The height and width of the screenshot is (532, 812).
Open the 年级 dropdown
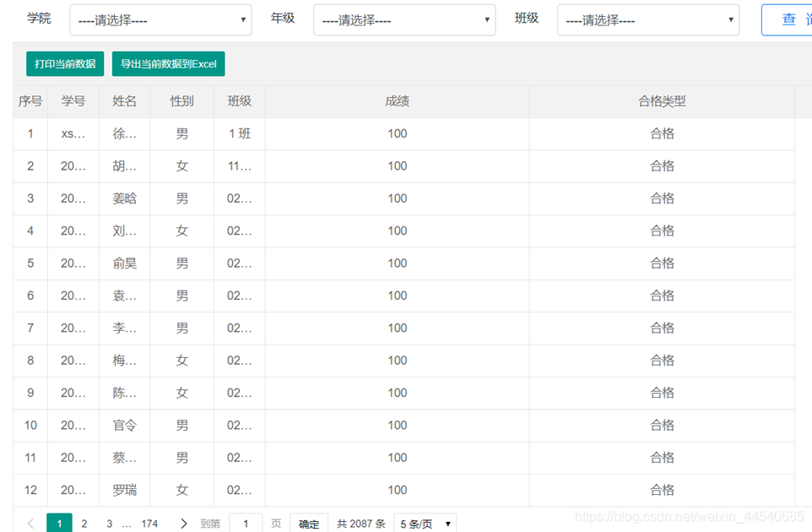404,20
